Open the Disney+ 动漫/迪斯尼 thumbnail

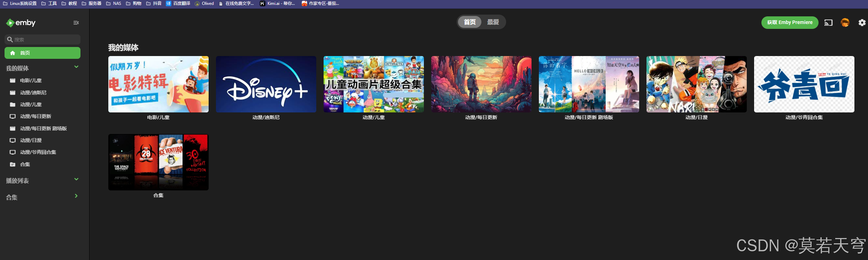pyautogui.click(x=266, y=84)
